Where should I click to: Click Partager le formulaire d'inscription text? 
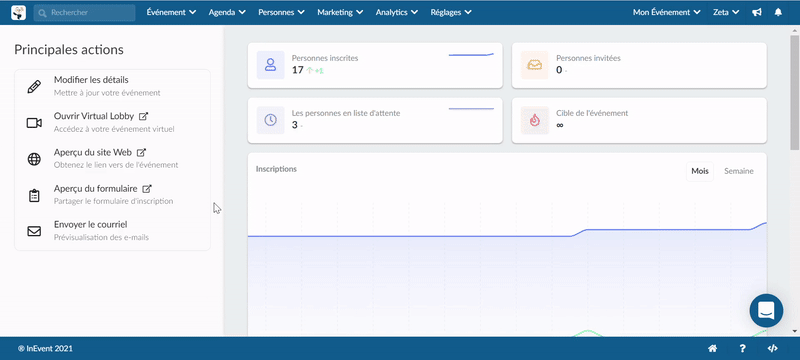(x=113, y=201)
